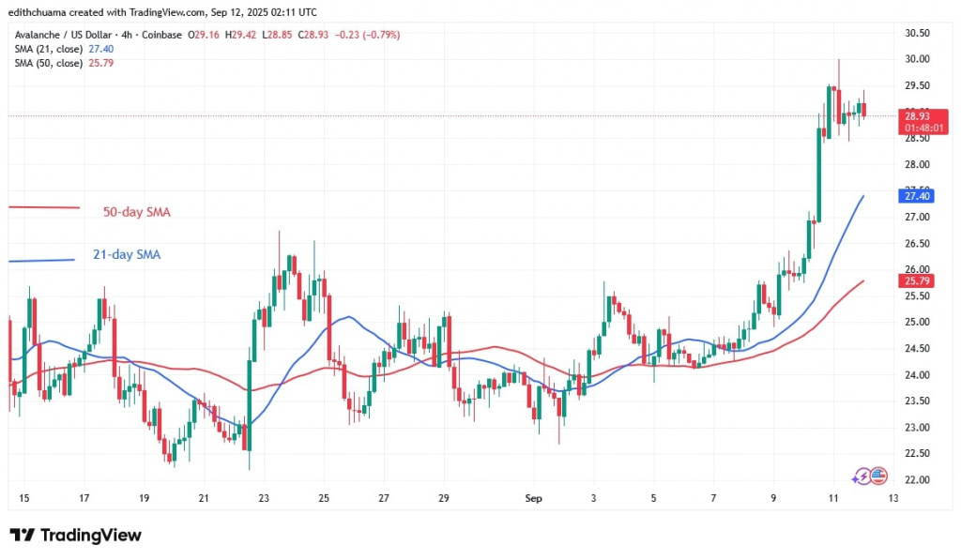961x560 pixels.
Task: Click the 50-day SMA text annotation
Action: [136, 212]
